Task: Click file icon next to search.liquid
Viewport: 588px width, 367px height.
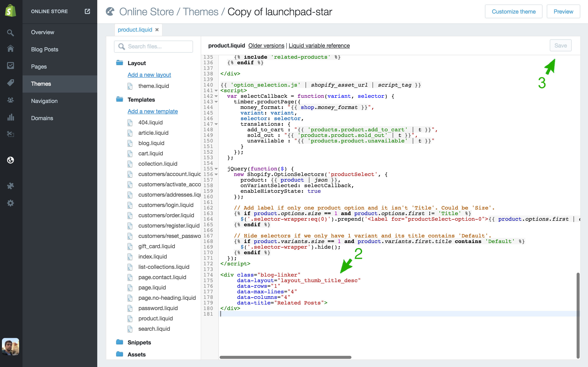Action: pos(130,329)
